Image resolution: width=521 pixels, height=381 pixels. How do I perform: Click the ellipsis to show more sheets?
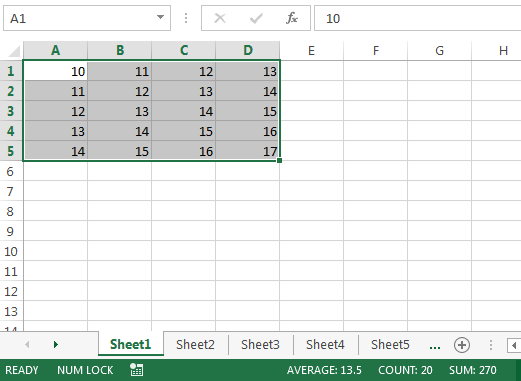435,347
